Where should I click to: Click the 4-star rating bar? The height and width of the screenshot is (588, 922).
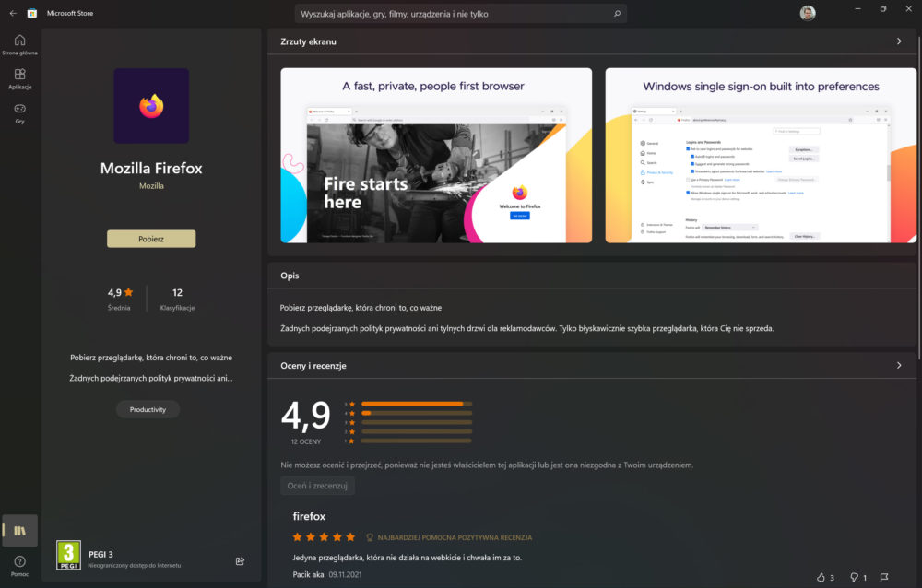coord(417,413)
